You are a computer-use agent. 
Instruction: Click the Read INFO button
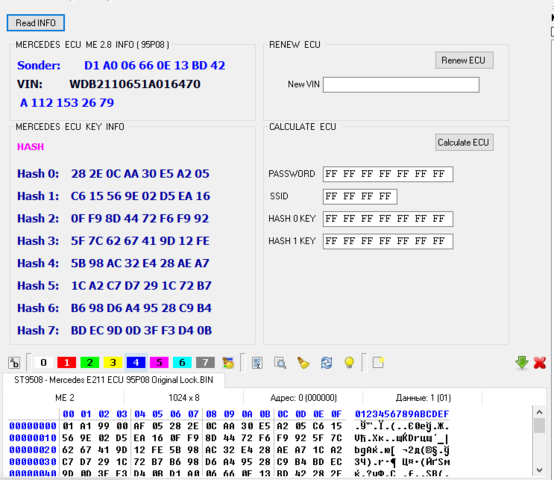pyautogui.click(x=36, y=23)
